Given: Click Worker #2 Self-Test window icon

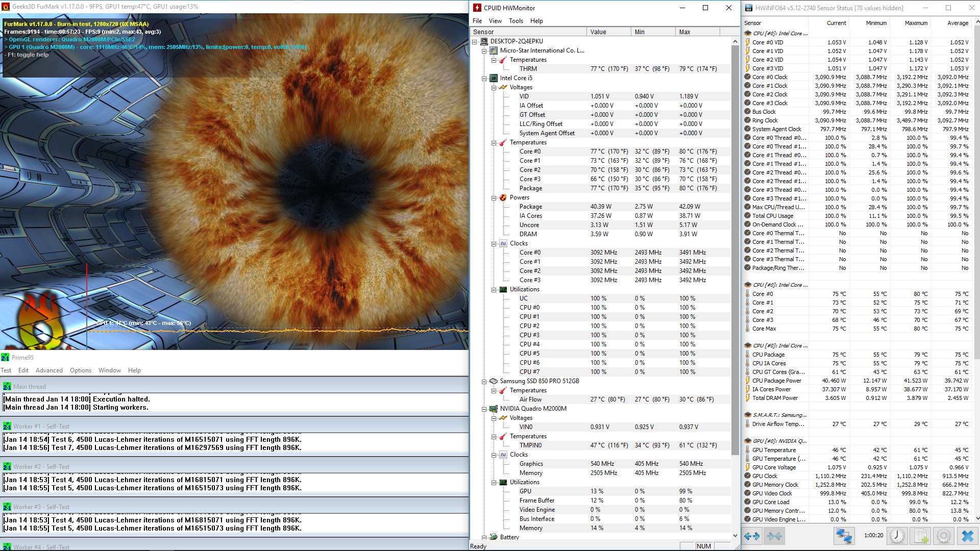Looking at the screenshot, I should (x=7, y=467).
